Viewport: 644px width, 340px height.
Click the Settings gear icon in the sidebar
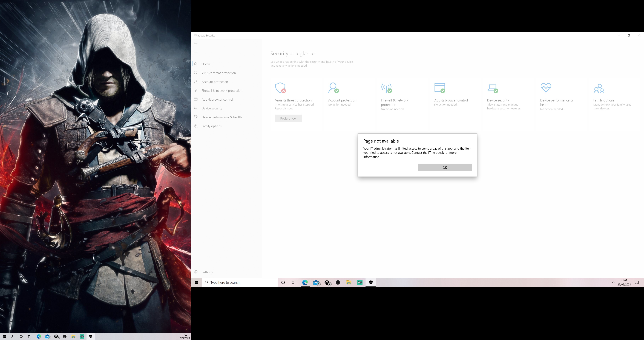click(x=196, y=272)
